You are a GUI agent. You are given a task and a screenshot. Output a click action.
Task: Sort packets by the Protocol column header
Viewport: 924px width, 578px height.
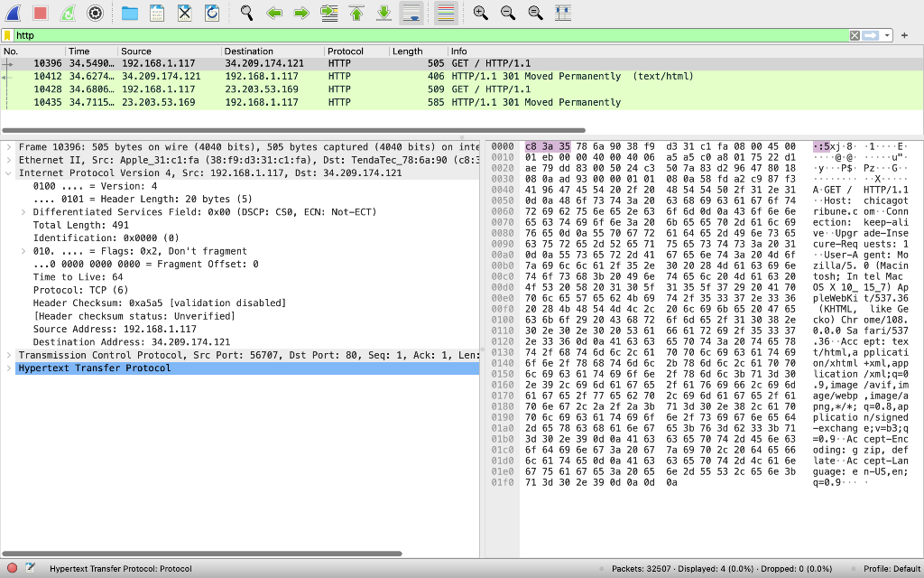point(345,51)
